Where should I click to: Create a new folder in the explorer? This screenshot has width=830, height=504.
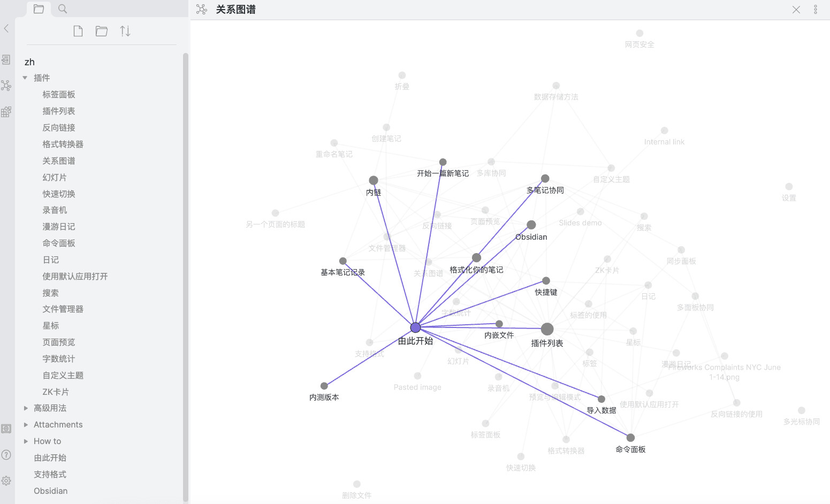[x=102, y=31]
